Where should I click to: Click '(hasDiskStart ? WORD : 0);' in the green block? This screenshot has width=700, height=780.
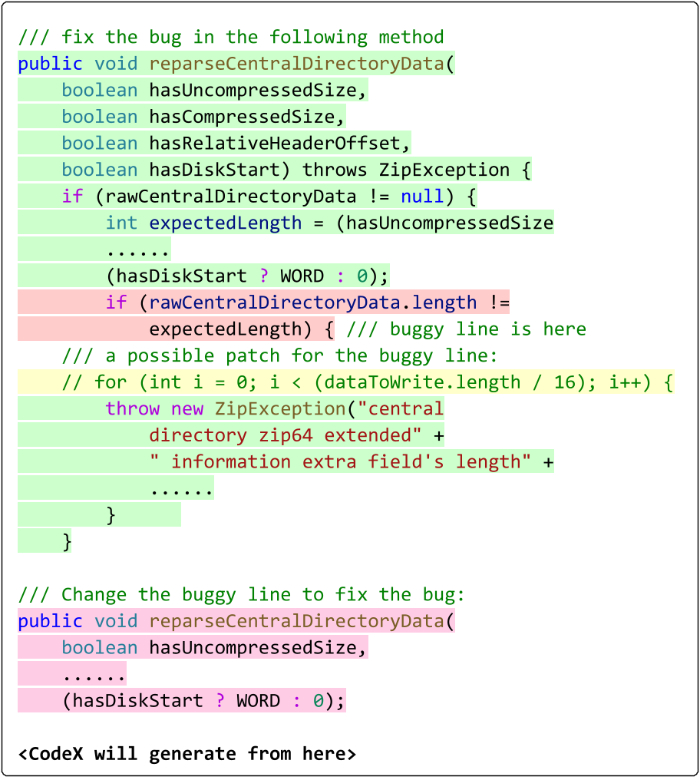[x=247, y=276]
